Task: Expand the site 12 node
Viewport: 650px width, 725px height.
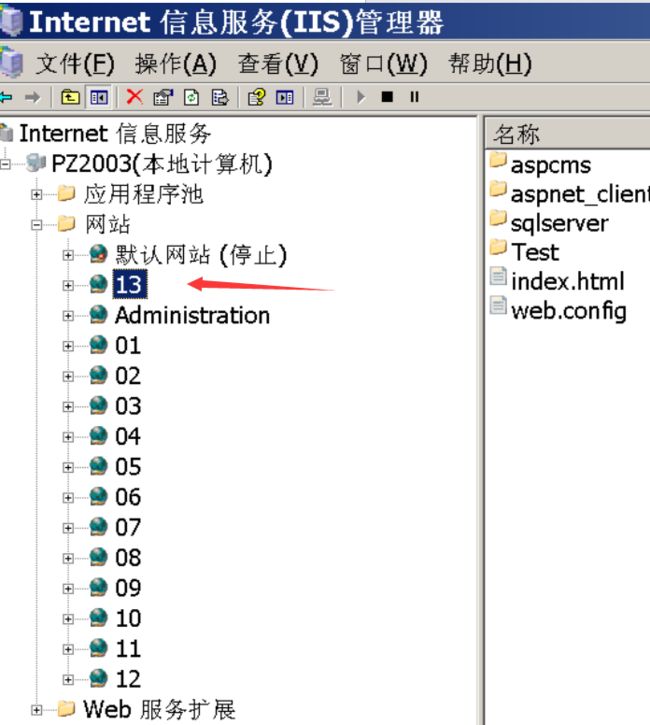Action: 68,680
